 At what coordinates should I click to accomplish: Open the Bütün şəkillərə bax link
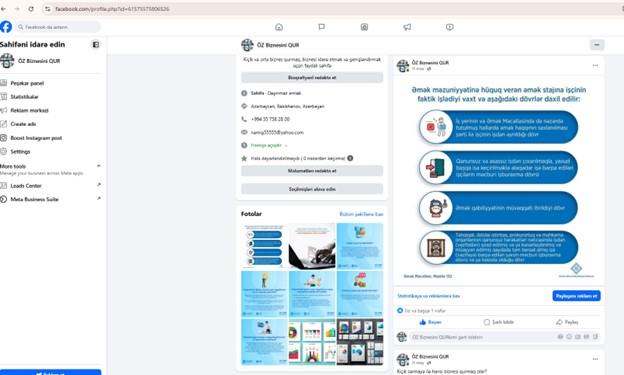361,214
